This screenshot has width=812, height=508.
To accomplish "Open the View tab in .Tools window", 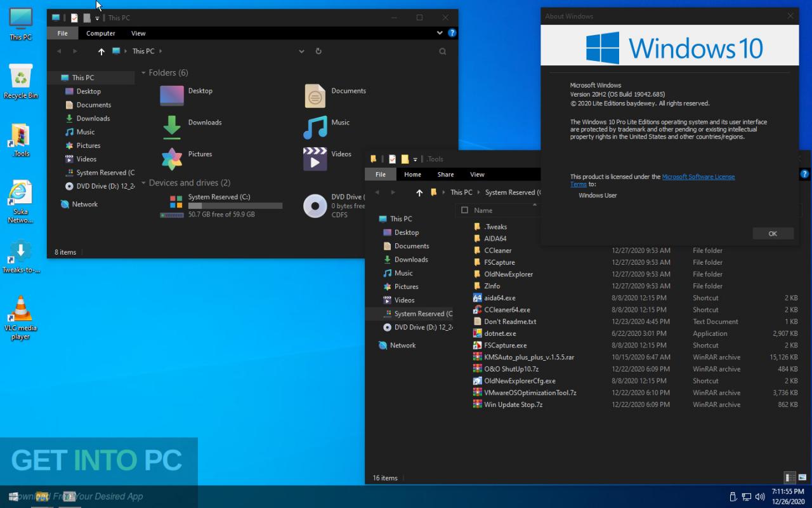I will (x=477, y=175).
